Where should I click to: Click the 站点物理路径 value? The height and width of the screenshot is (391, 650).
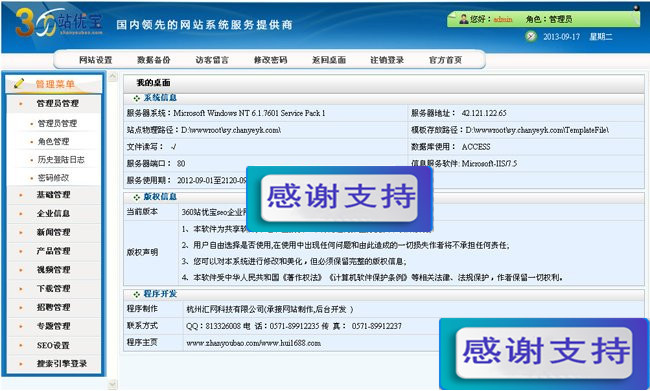pos(231,130)
